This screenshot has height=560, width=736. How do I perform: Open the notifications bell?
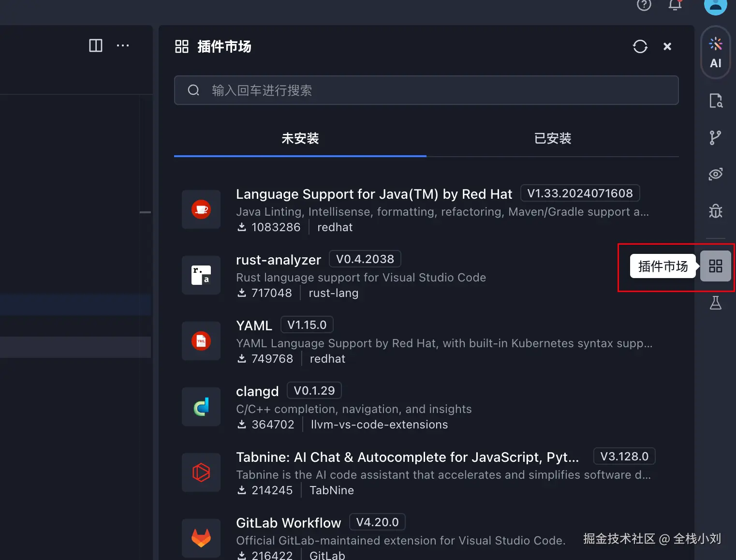pos(675,5)
